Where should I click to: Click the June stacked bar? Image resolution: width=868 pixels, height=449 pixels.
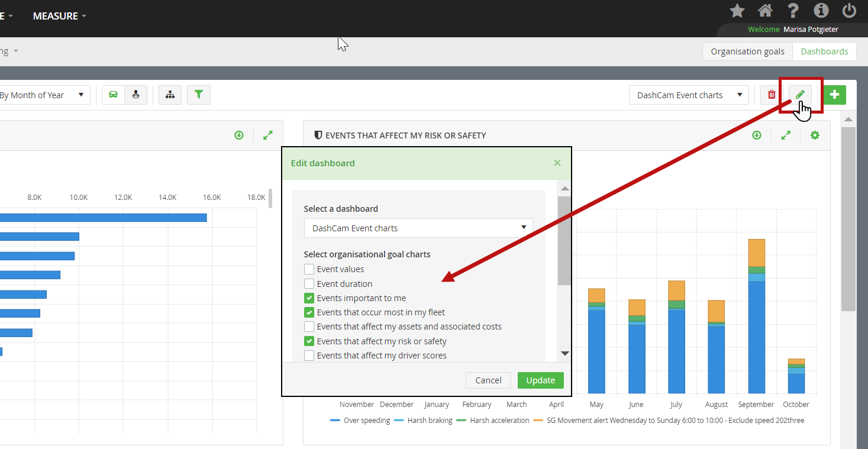click(637, 347)
